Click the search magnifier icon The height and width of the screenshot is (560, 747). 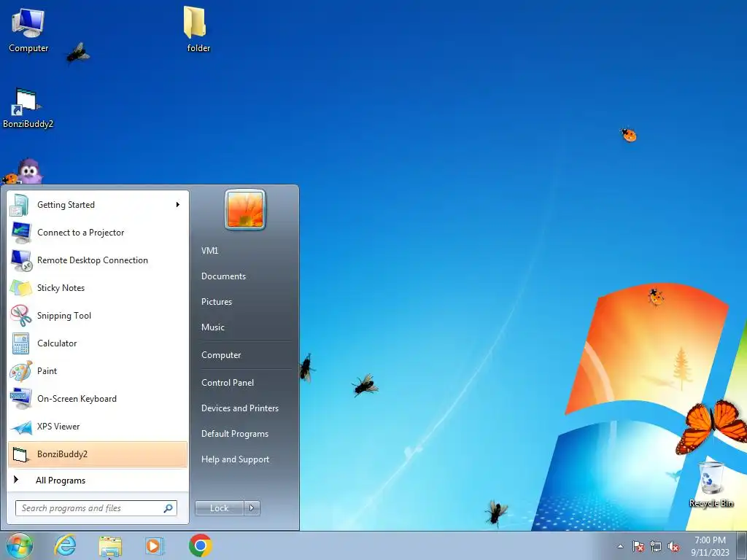pyautogui.click(x=169, y=508)
